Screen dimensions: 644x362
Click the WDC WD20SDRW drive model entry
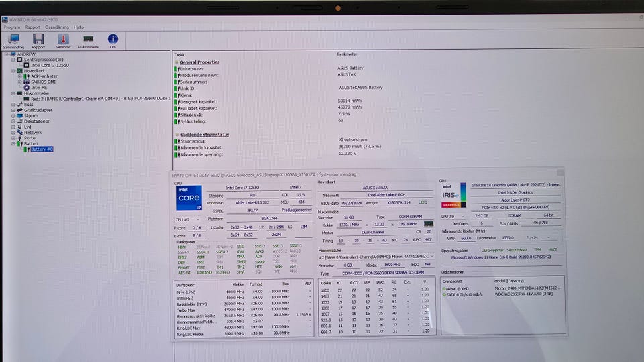click(x=523, y=294)
